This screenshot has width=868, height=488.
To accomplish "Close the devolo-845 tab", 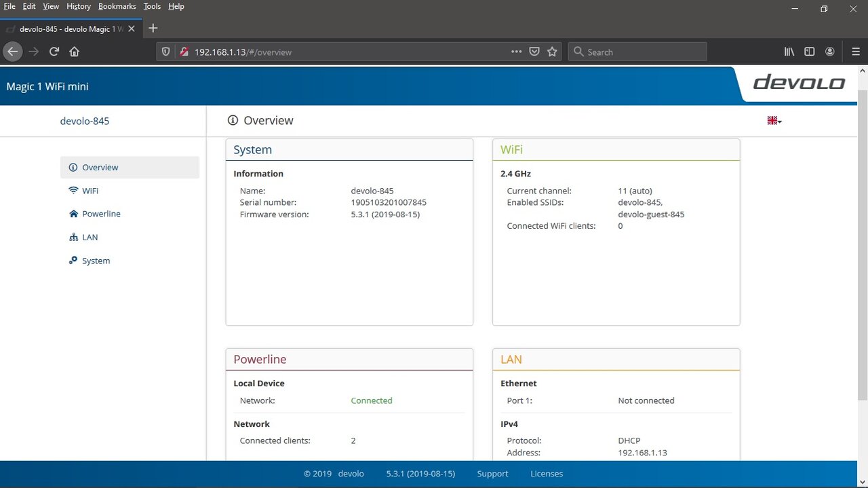I will [132, 29].
